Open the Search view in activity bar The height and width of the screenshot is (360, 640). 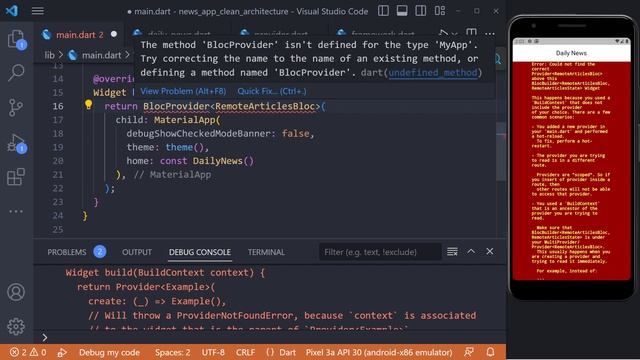point(16,73)
